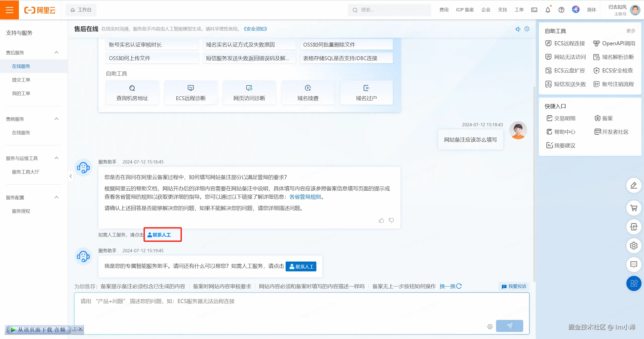The height and width of the screenshot is (339, 644).
Task: Collapse the 售前服务 sidebar section
Action: pyautogui.click(x=56, y=119)
